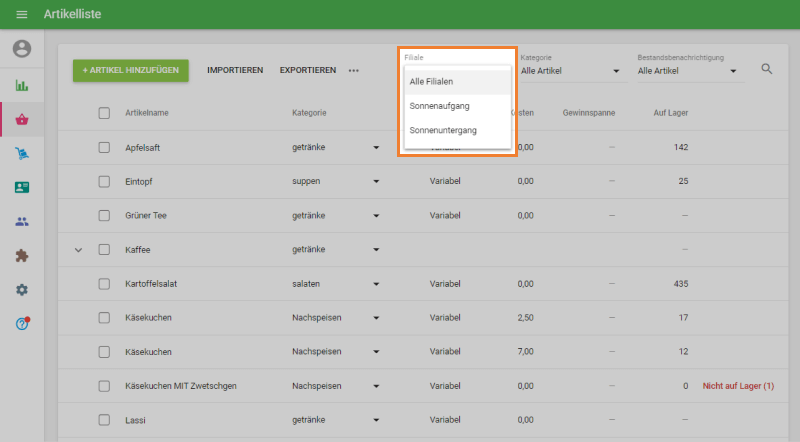The height and width of the screenshot is (442, 800).
Task: Open the integrations puzzle piece icon
Action: 22,256
